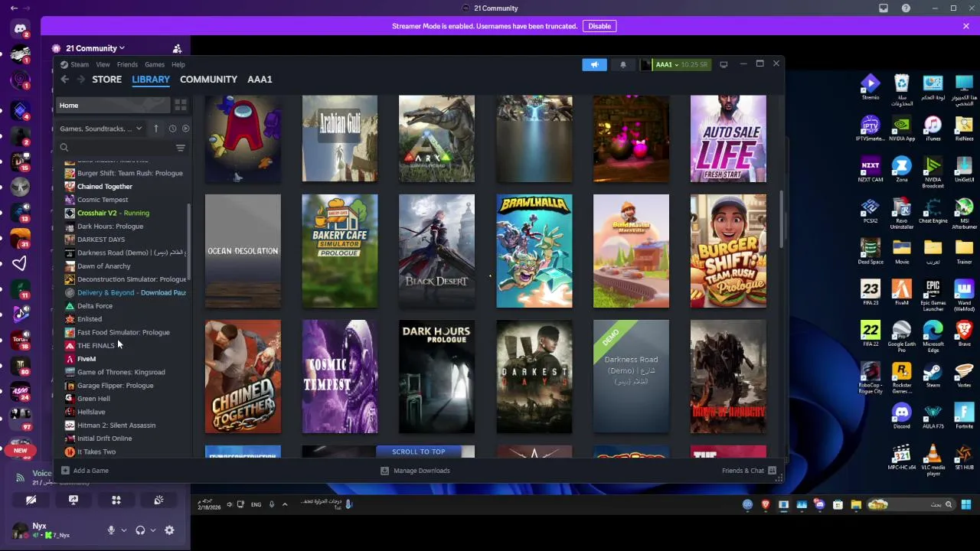Image resolution: width=980 pixels, height=551 pixels.
Task: Open headphone output options arrow in Discord
Action: [x=152, y=530]
